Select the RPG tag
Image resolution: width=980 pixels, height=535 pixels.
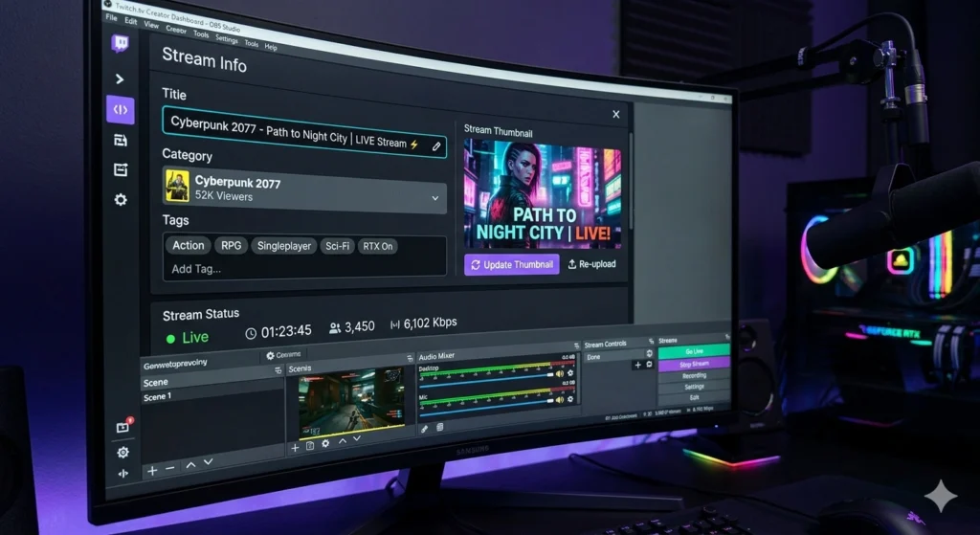(231, 246)
